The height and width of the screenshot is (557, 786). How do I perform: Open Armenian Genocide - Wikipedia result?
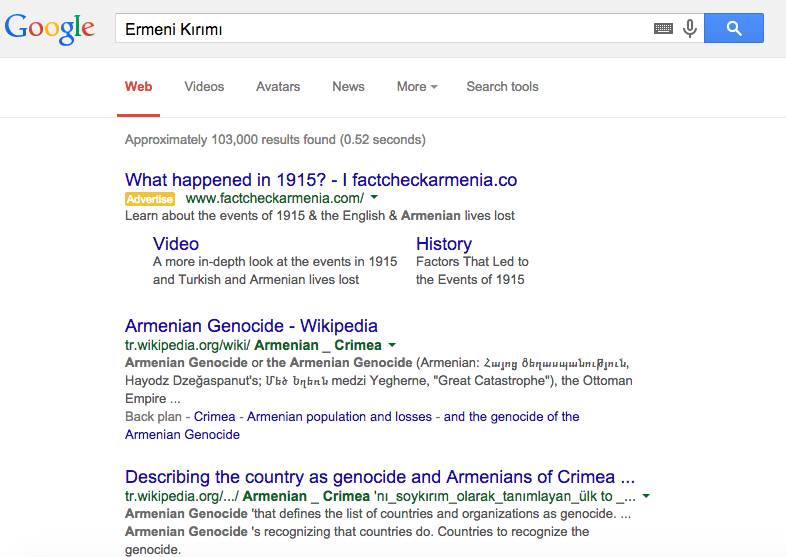point(251,326)
